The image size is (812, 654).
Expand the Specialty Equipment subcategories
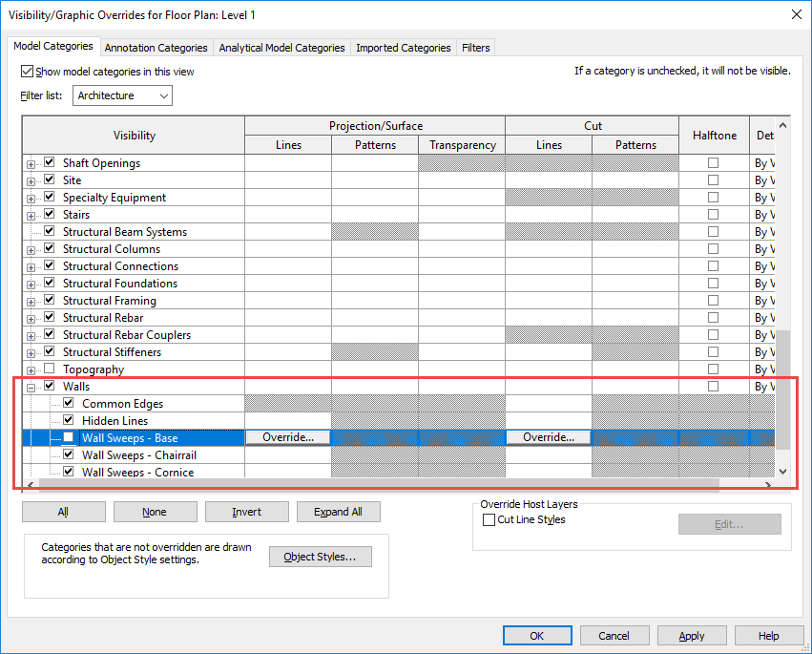pyautogui.click(x=31, y=199)
